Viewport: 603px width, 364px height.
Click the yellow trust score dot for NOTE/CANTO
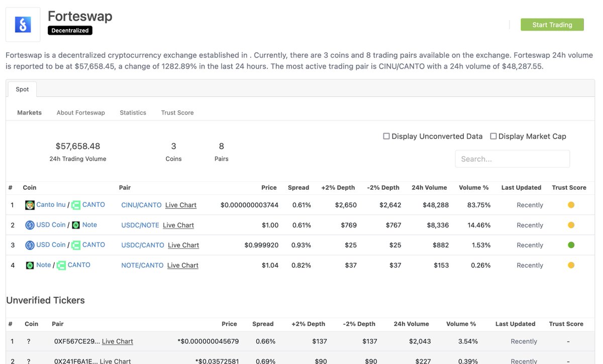pyautogui.click(x=571, y=265)
